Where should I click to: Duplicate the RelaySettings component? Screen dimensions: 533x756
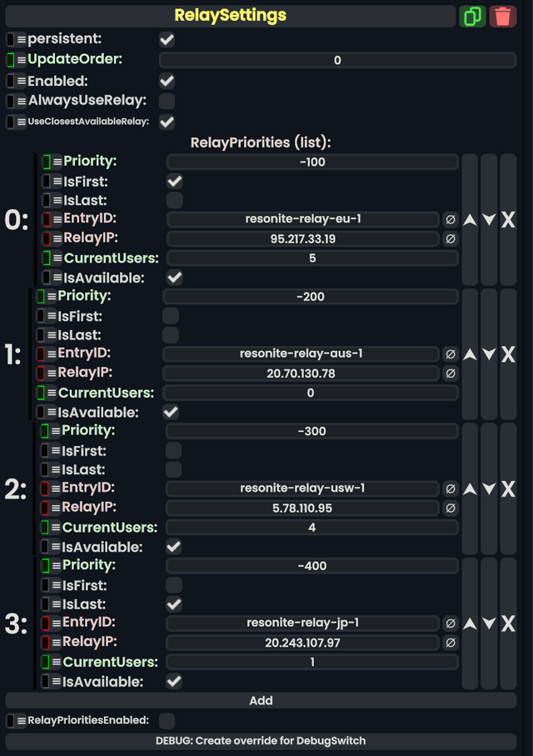(472, 16)
